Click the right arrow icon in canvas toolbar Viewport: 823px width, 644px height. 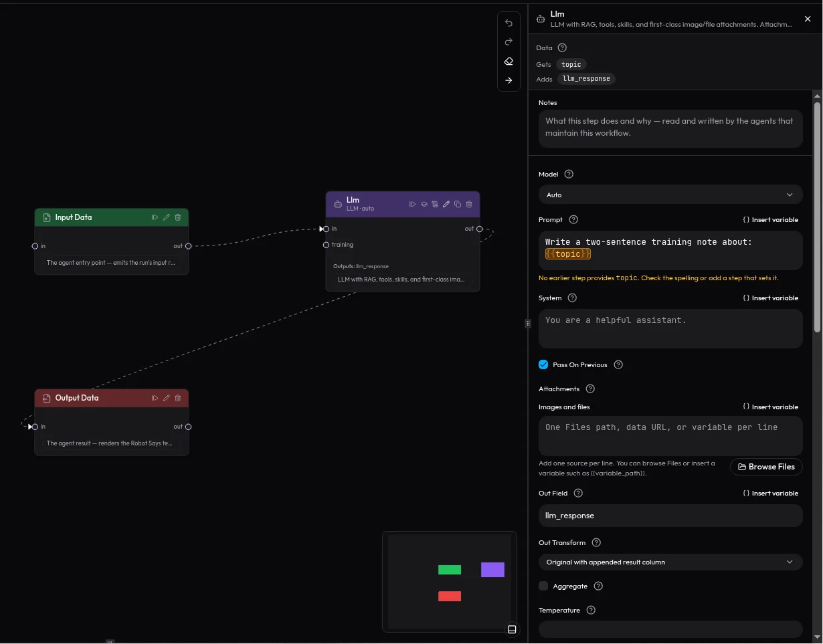509,80
